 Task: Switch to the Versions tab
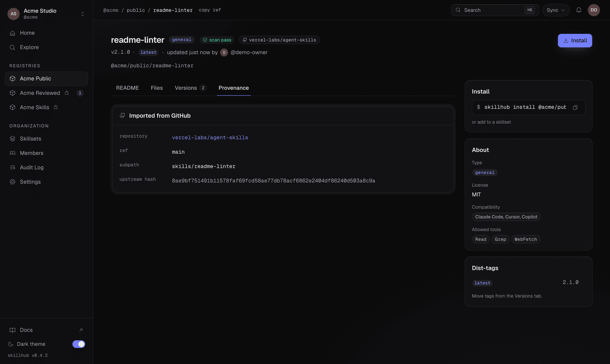pyautogui.click(x=190, y=88)
